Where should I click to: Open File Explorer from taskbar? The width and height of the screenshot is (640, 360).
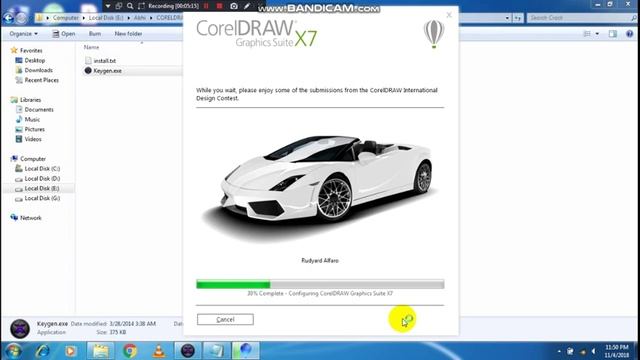tap(100, 351)
